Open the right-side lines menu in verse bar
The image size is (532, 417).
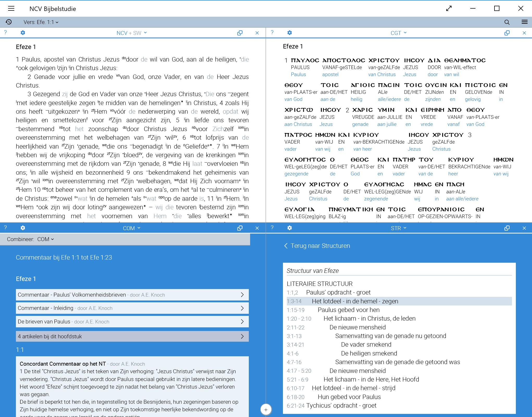coord(524,22)
